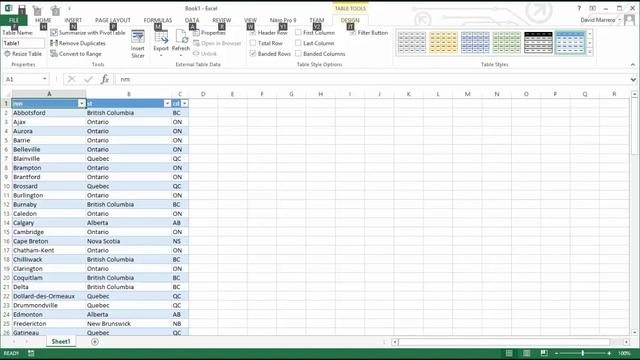Expand the Table Styles gallery More arrow
The width and height of the screenshot is (640, 360).
pyautogui.click(x=590, y=52)
